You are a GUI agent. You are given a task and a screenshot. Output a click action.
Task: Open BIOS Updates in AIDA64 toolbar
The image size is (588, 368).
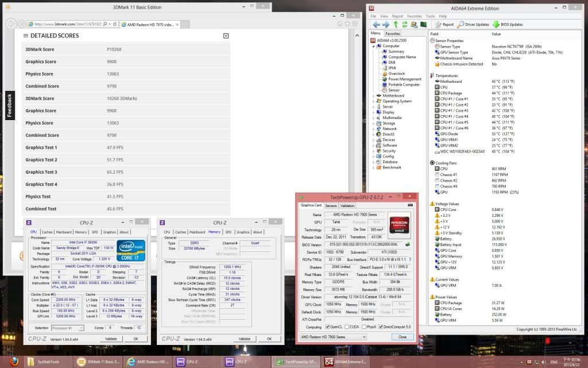508,25
